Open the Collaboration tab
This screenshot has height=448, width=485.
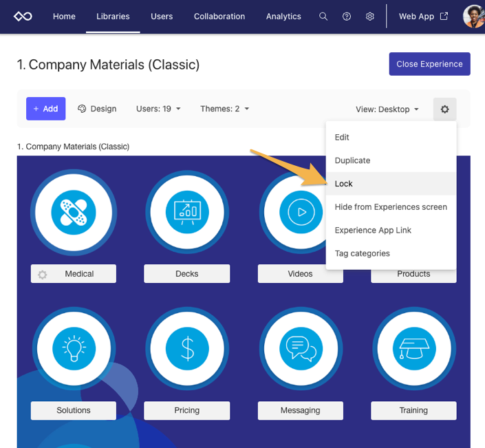pyautogui.click(x=219, y=17)
